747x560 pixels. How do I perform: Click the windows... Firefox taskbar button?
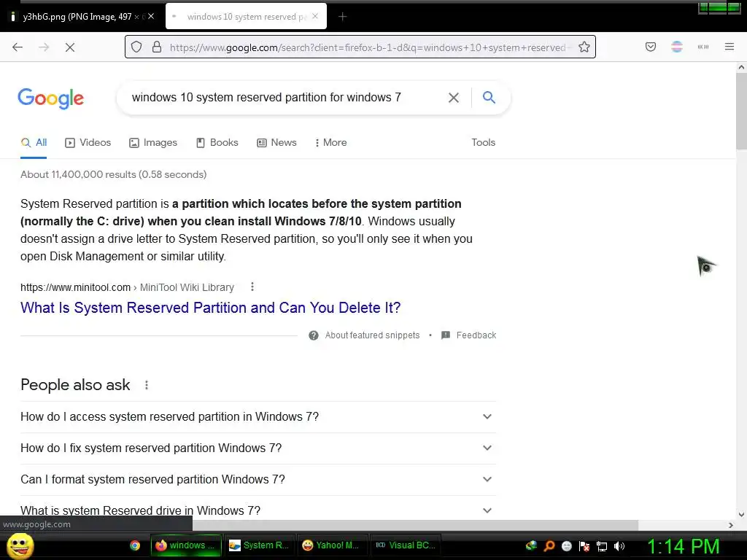[x=186, y=545]
